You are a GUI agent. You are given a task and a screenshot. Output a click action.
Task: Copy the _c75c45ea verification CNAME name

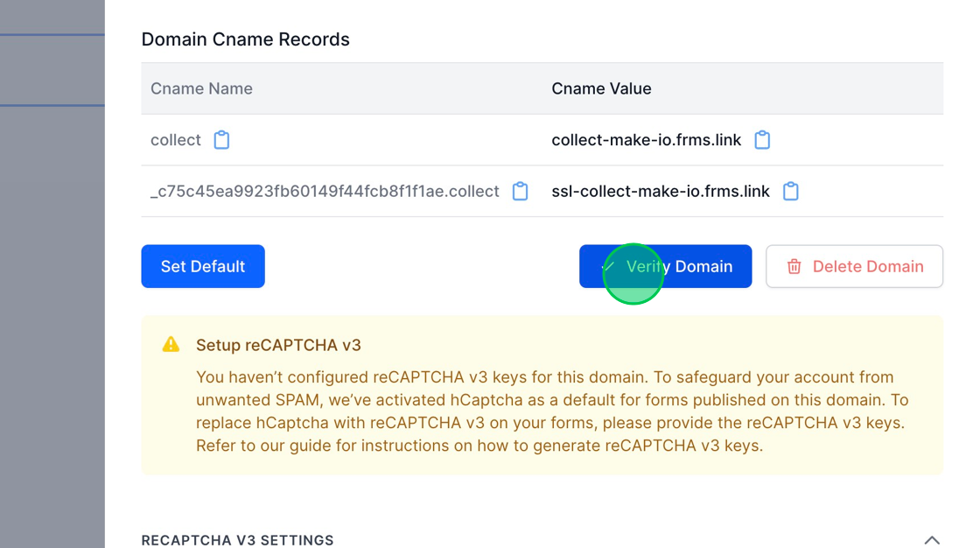pos(521,191)
